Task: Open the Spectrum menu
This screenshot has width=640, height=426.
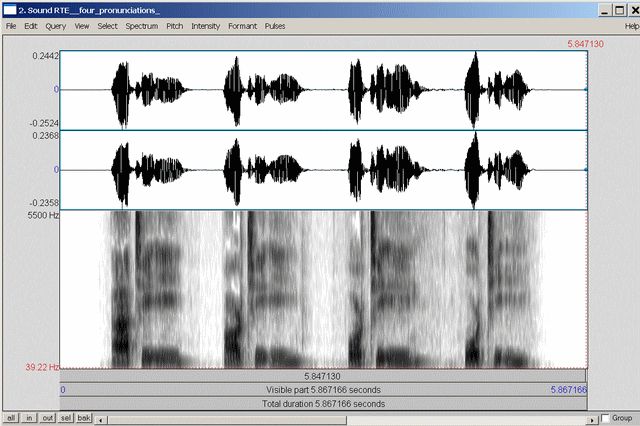Action: coord(142,25)
